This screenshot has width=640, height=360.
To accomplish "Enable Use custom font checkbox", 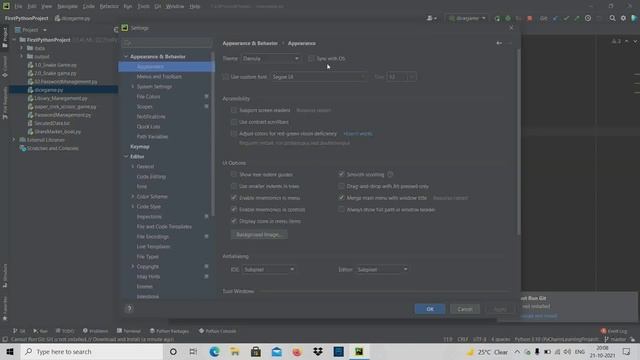I will tap(226, 77).
